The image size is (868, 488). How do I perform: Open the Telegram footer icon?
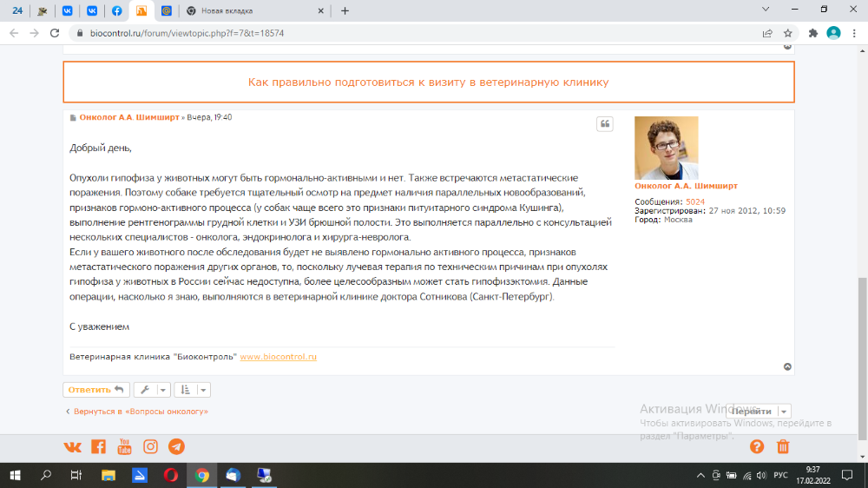click(176, 446)
